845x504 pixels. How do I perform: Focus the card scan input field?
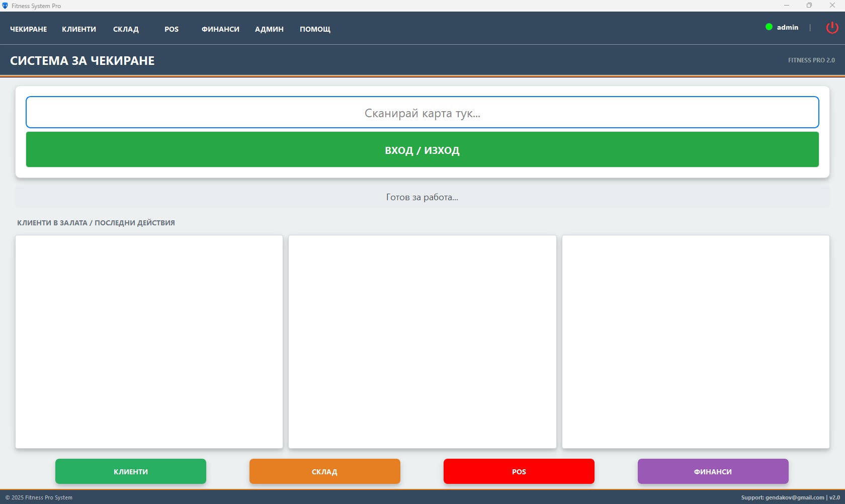(422, 113)
